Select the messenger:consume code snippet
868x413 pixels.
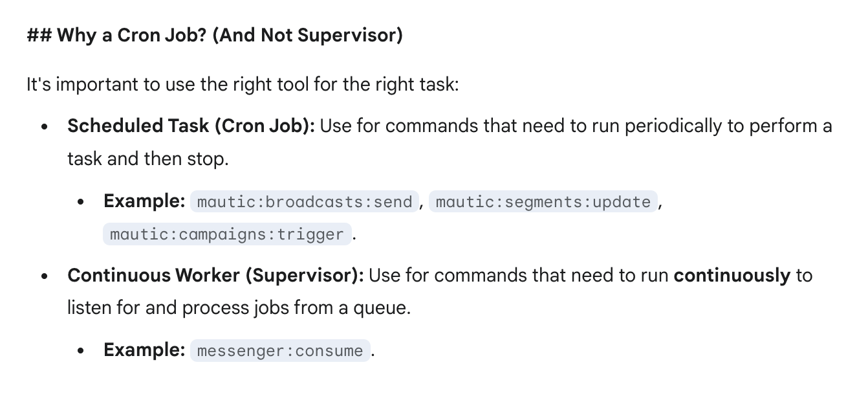279,351
